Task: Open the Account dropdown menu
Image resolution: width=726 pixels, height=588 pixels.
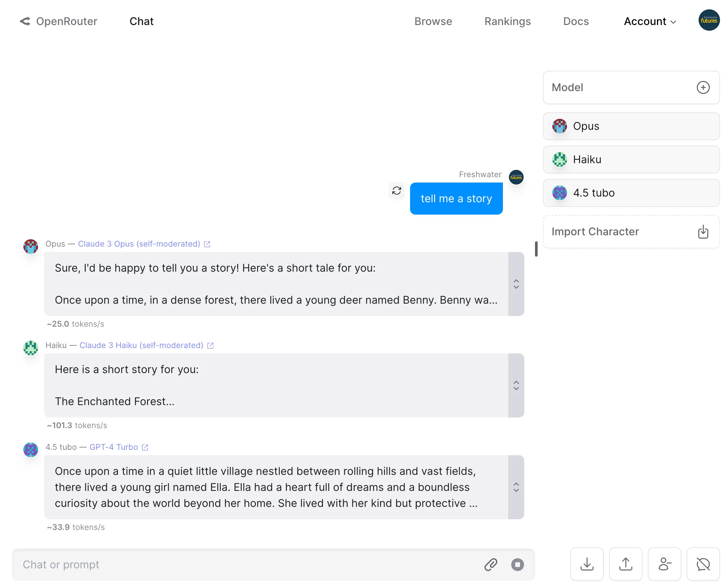Action: 650,21
